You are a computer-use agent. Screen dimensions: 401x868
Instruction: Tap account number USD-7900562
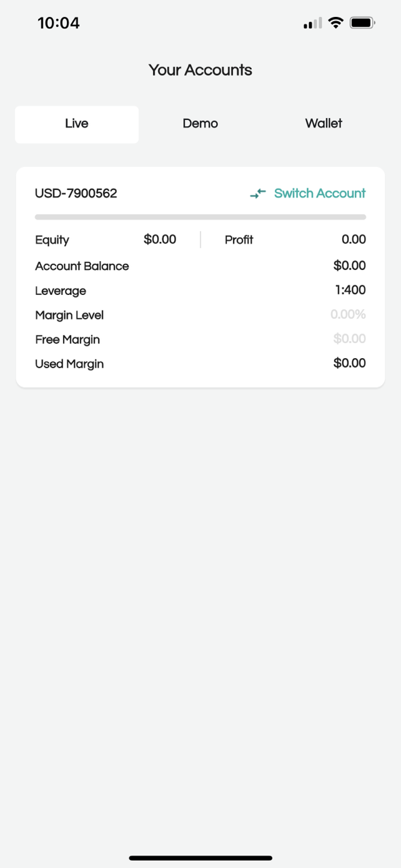tap(76, 193)
